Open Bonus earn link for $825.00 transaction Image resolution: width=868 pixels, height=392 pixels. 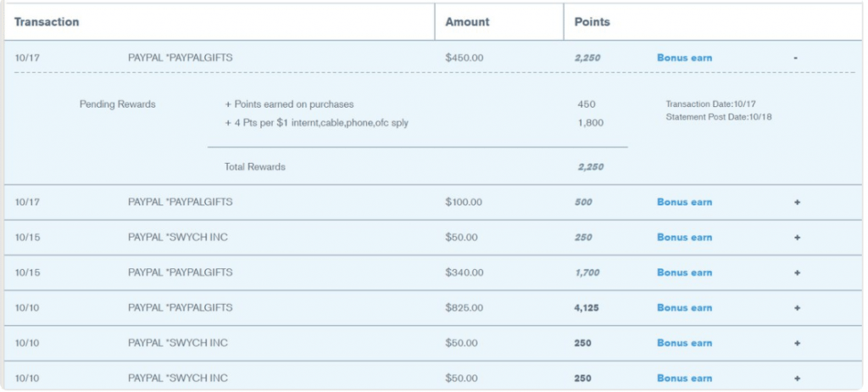tap(684, 308)
